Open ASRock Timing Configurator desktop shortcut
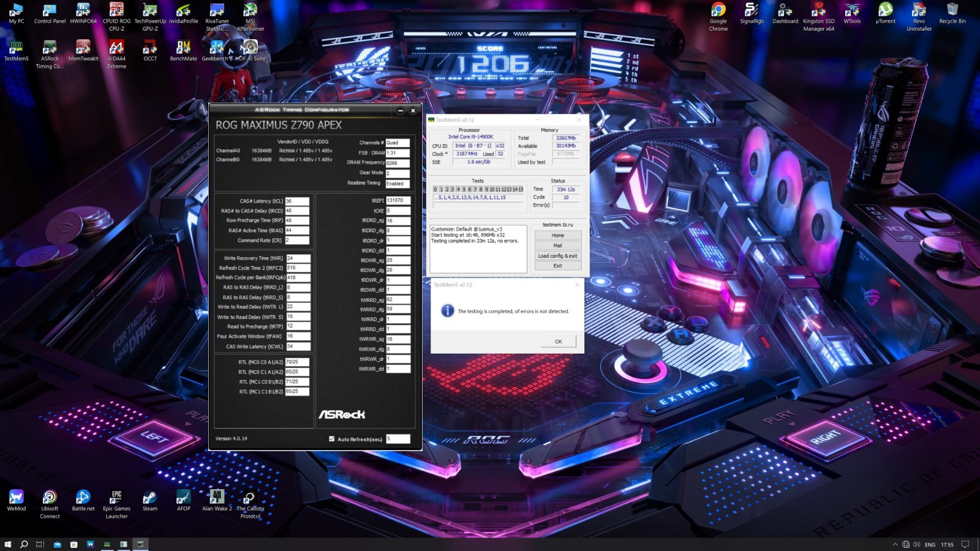This screenshot has width=980, height=551. (x=50, y=55)
